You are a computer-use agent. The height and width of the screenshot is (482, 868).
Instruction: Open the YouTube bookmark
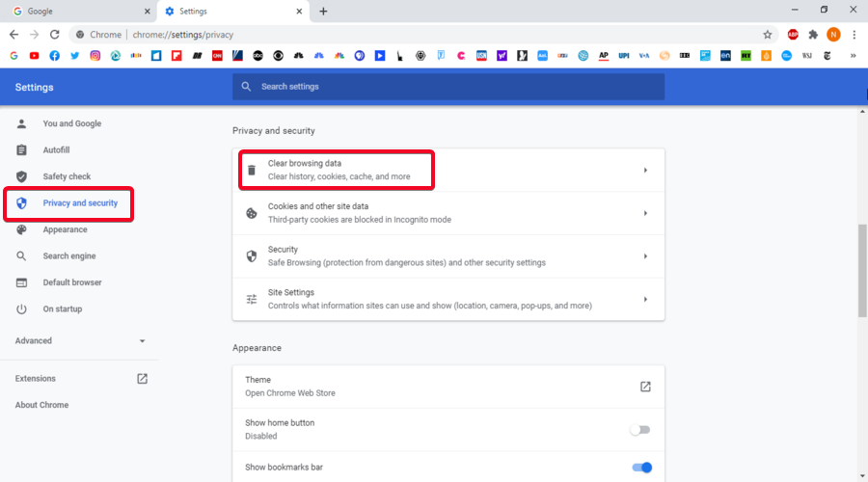tap(35, 56)
